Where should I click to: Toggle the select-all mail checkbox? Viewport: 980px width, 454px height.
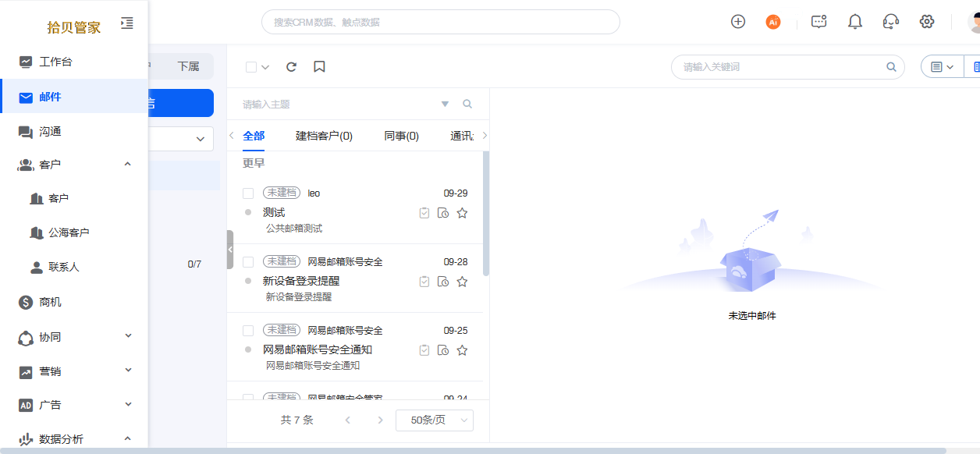[251, 67]
